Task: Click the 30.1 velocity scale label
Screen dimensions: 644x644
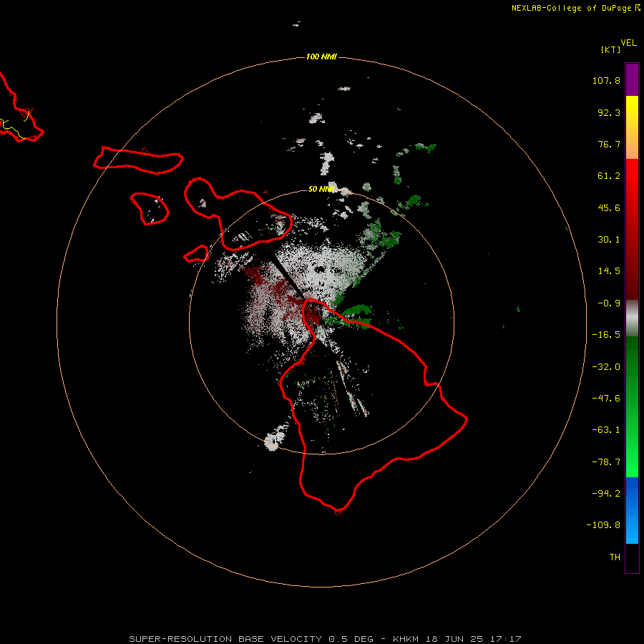Action: pyautogui.click(x=609, y=240)
